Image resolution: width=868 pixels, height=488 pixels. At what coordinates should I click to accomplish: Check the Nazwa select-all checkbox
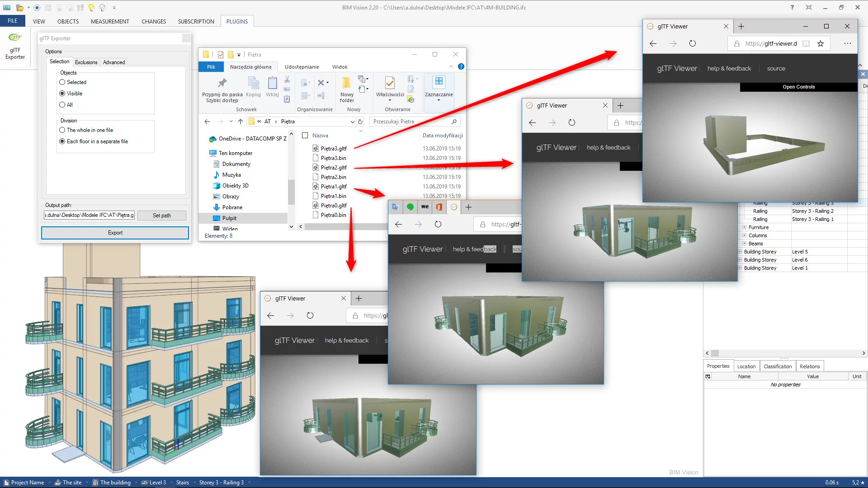click(305, 136)
